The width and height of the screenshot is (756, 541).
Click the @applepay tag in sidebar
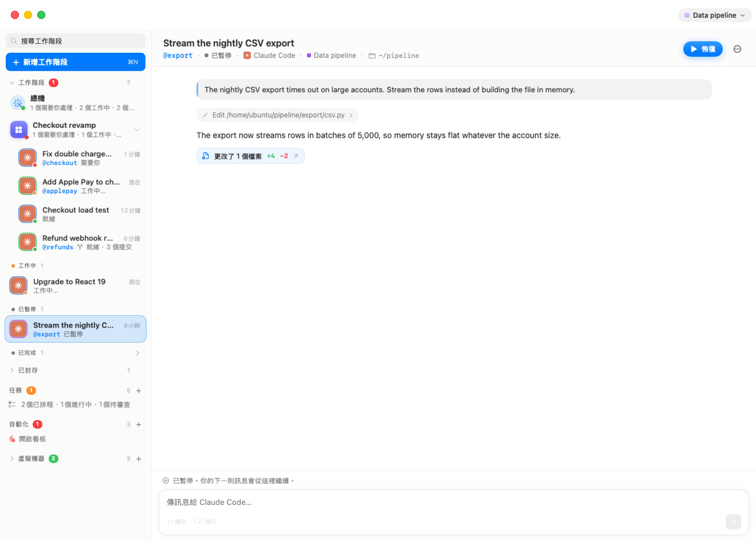pos(60,191)
